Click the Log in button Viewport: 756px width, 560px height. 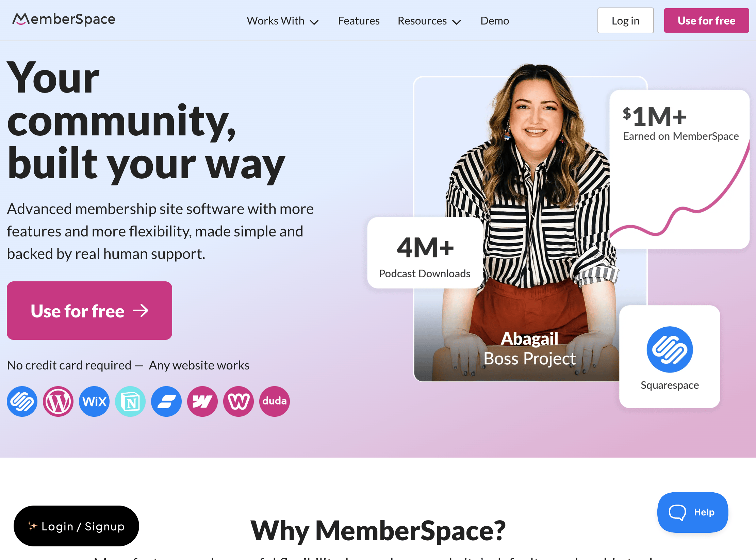click(x=625, y=20)
